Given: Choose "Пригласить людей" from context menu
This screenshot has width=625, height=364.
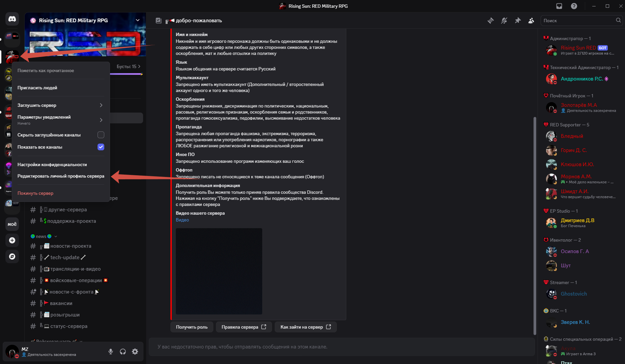Looking at the screenshot, I should click(61, 88).
